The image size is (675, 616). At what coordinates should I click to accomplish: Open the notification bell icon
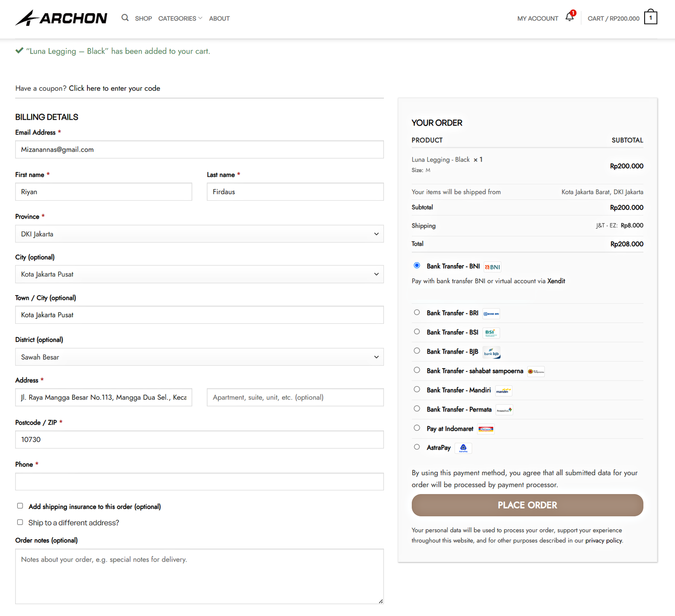point(570,17)
